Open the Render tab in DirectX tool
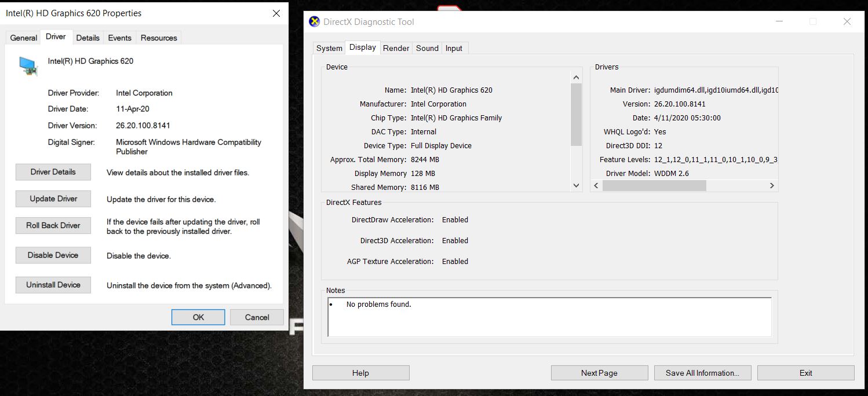Screen dimensions: 868x396 click(x=396, y=48)
